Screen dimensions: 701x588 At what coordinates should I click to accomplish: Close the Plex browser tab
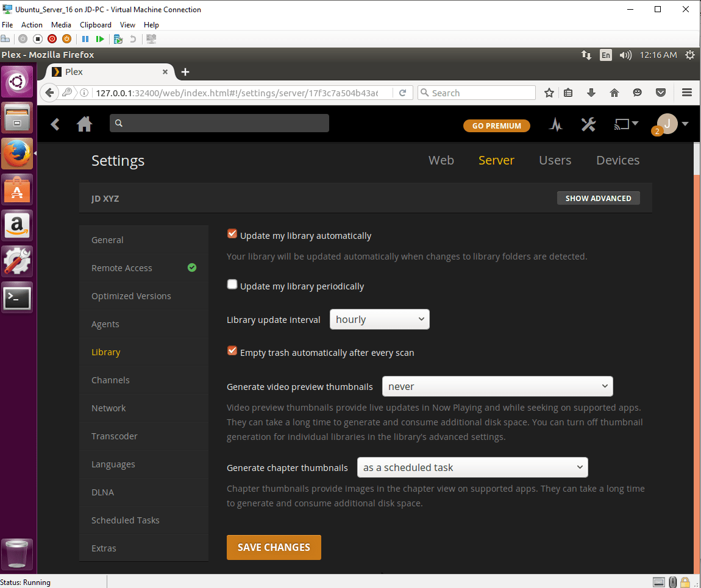pos(165,71)
